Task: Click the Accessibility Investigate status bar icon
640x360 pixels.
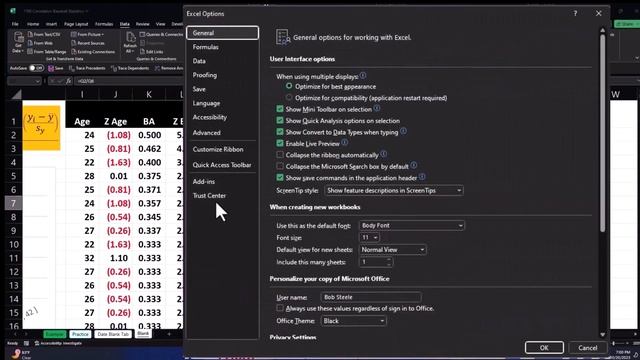Action: pyautogui.click(x=37, y=343)
